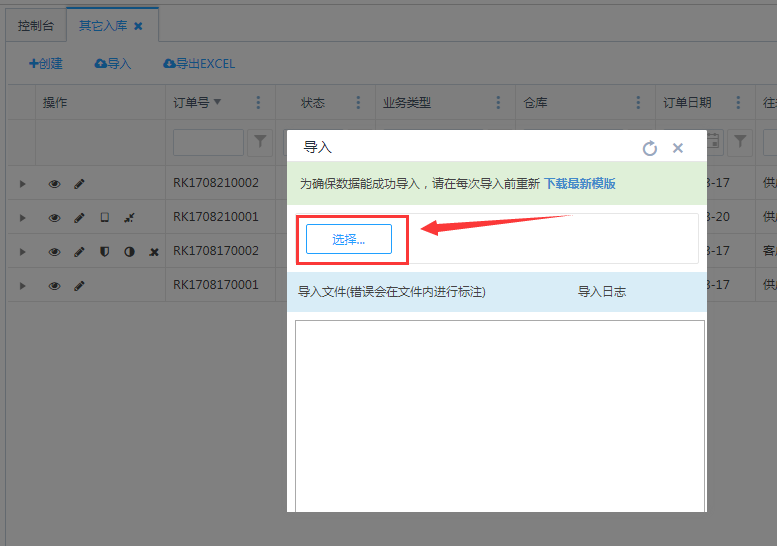Click the refresh icon in the 导入 dialog
Screen dimensions: 777x546
coord(650,148)
